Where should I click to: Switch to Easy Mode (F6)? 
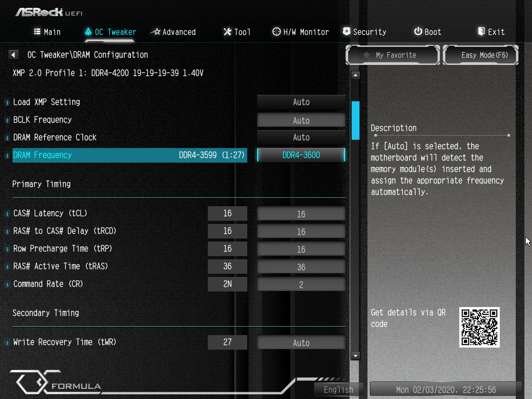pyautogui.click(x=481, y=55)
